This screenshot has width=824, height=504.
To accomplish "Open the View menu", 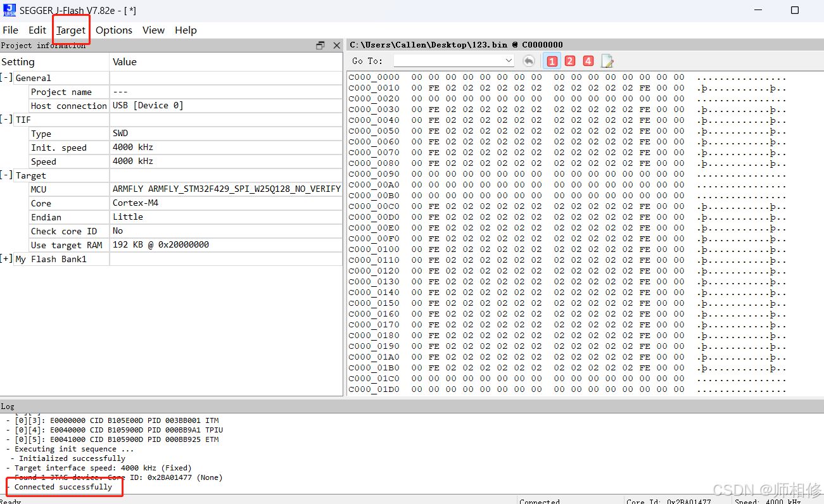I will [153, 30].
